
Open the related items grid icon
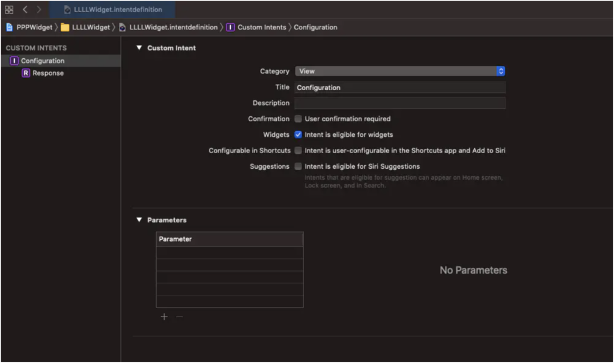(9, 10)
